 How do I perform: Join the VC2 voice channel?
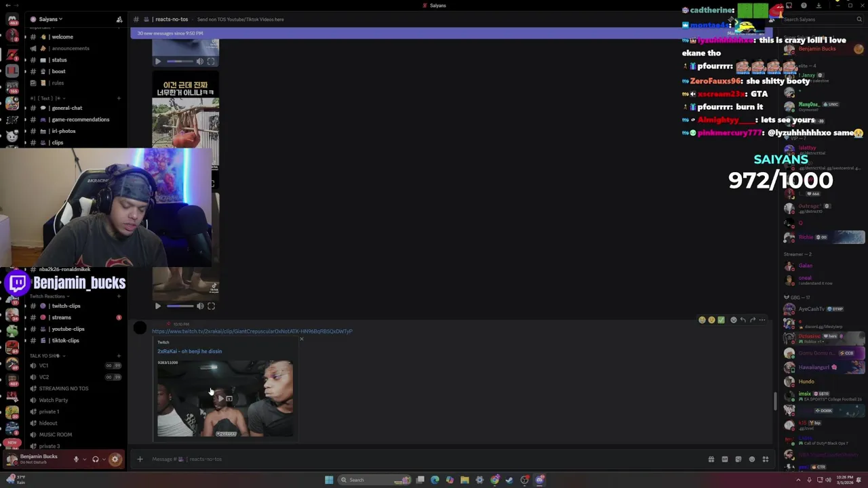coord(44,377)
